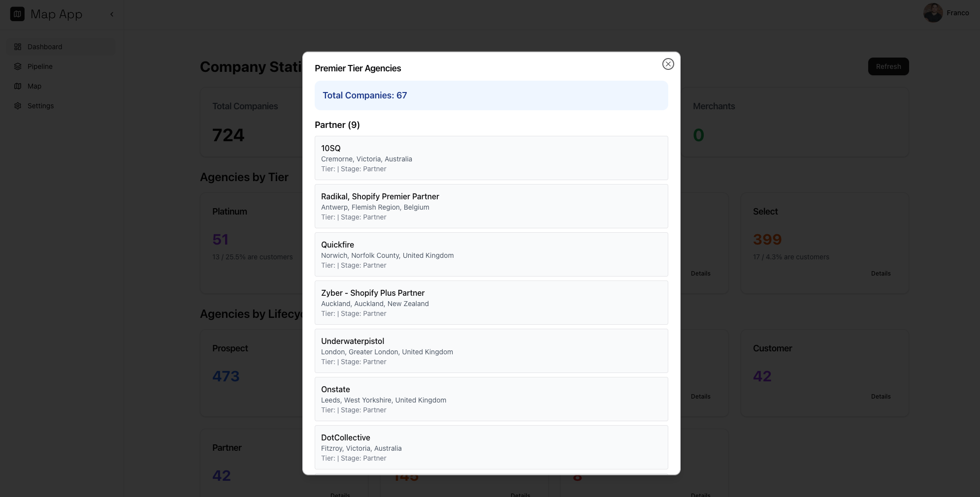980x497 pixels.
Task: Click the Zyber - Shopify Plus Partner card
Action: (x=491, y=303)
